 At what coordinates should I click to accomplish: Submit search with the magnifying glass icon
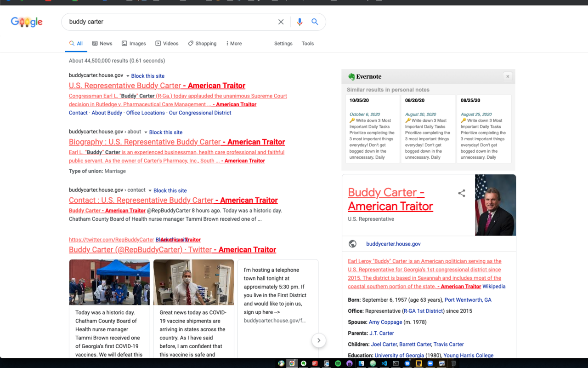click(x=315, y=22)
